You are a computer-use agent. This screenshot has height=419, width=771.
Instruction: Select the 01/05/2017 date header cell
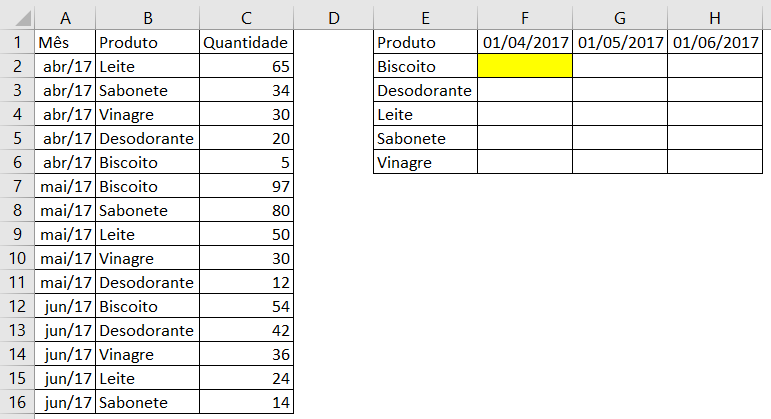point(620,42)
